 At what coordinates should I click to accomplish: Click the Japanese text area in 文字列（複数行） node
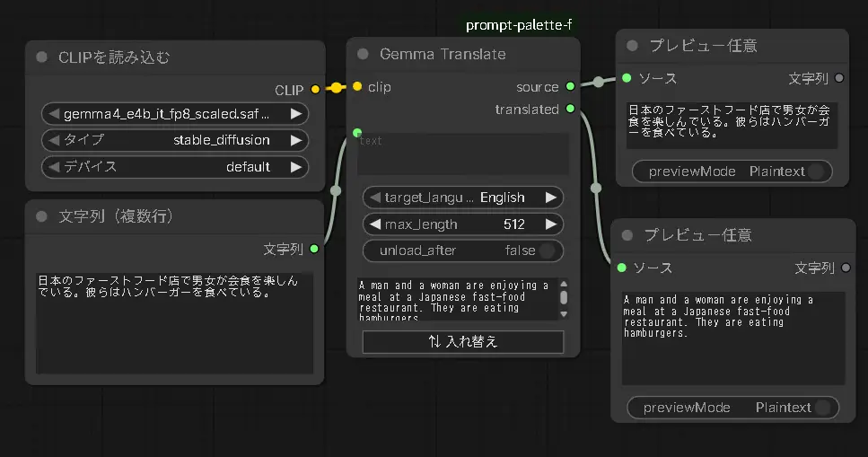tap(174, 323)
